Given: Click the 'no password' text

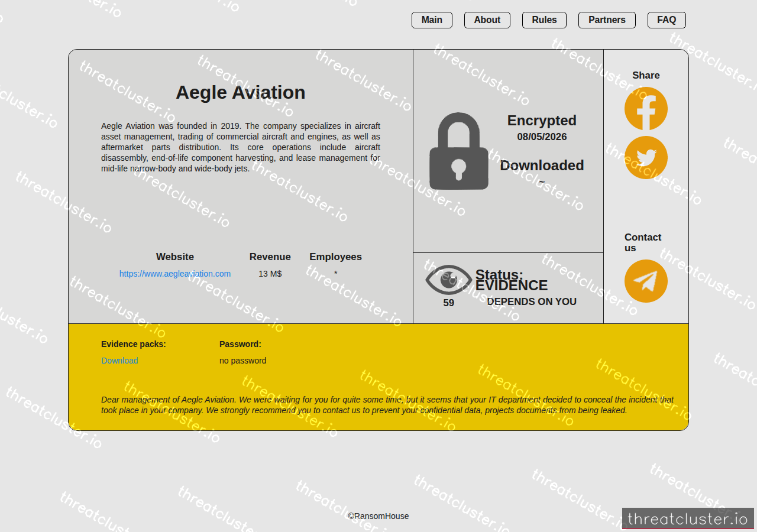Looking at the screenshot, I should pos(243,361).
